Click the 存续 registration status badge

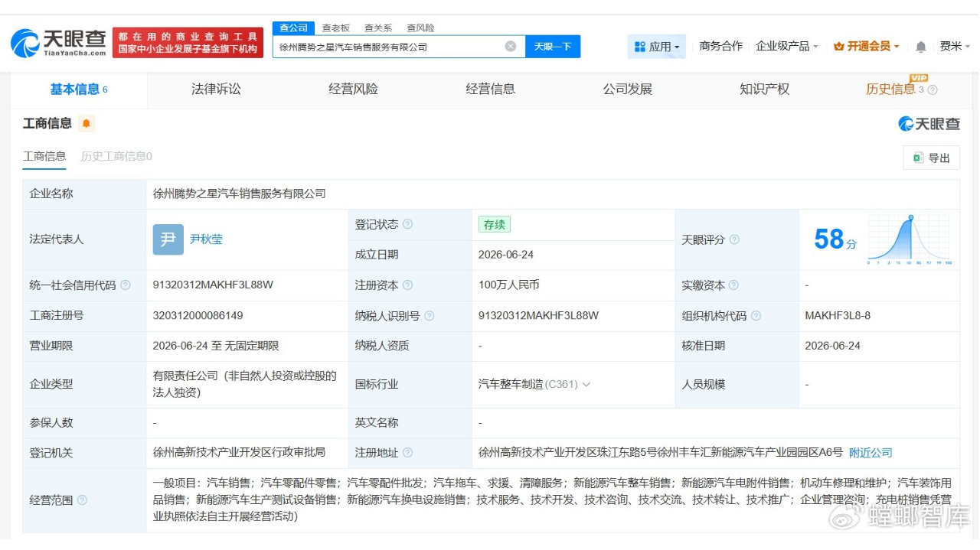pos(494,224)
